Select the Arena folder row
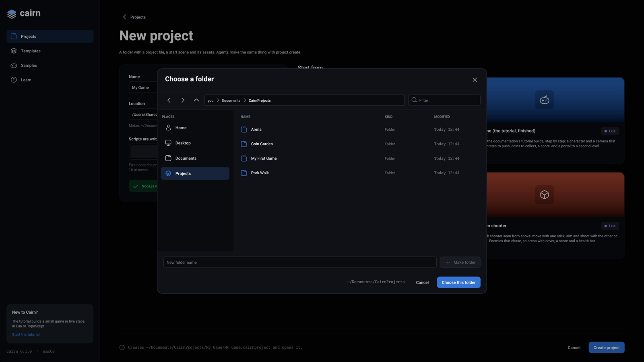The image size is (644, 362). click(360, 130)
